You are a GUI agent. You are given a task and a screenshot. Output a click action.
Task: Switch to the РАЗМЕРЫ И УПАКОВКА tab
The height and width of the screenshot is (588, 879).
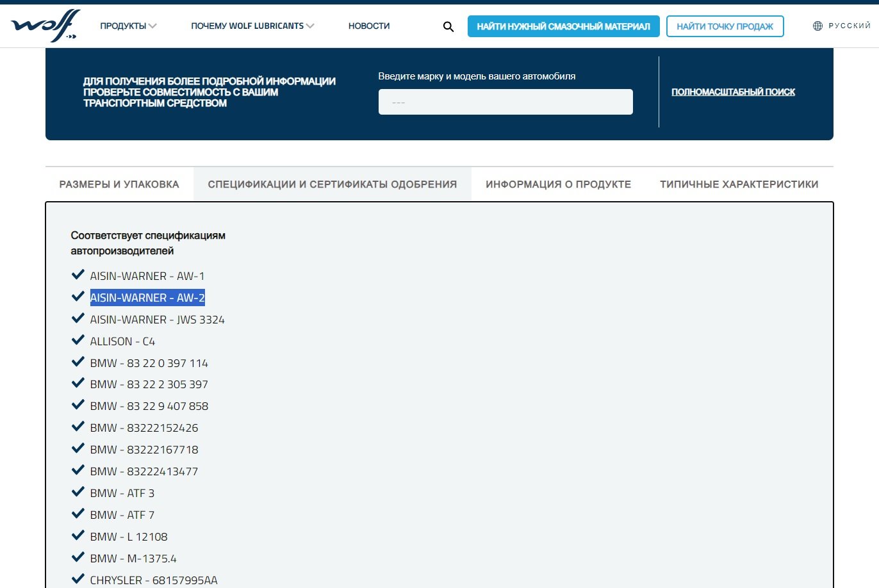(x=119, y=184)
